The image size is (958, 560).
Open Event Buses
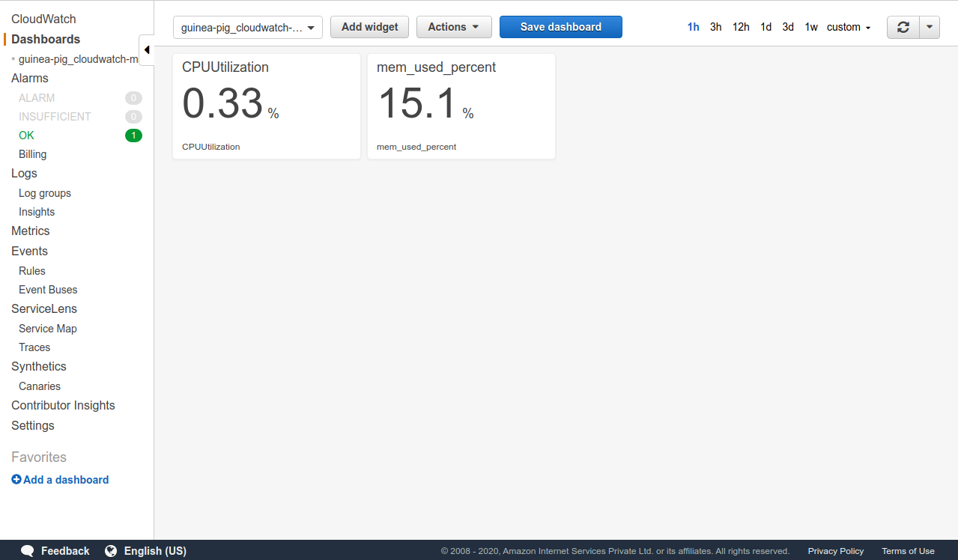(x=48, y=290)
